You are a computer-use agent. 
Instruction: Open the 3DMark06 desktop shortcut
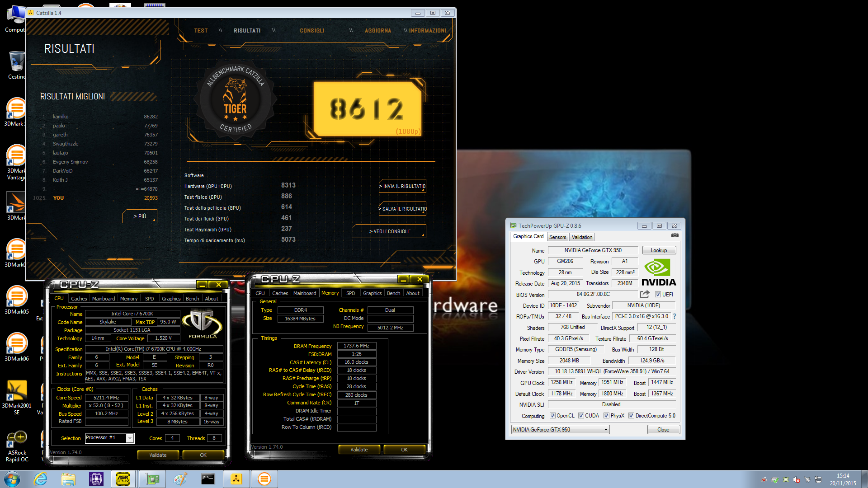(17, 347)
